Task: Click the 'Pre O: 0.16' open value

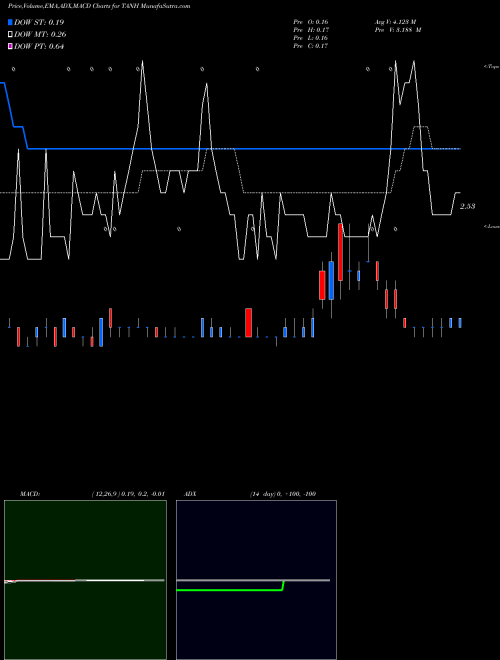Action: pyautogui.click(x=311, y=22)
